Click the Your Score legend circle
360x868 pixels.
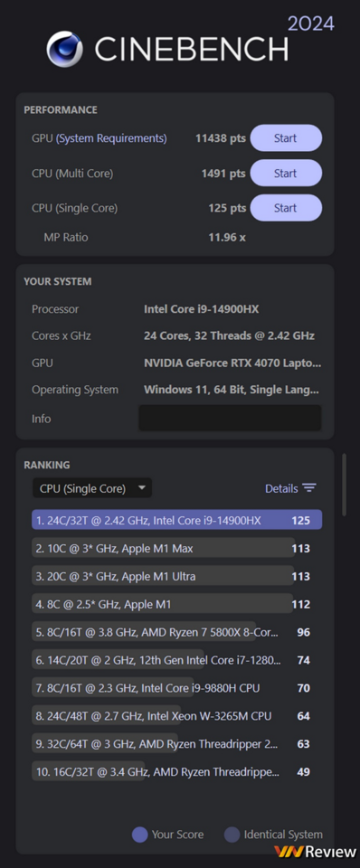(140, 835)
